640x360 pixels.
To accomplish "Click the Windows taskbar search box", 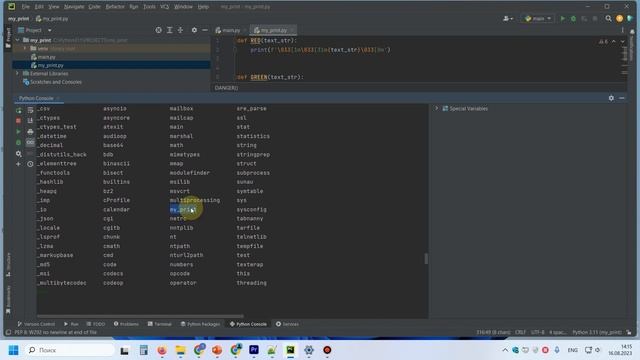I will pos(70,350).
